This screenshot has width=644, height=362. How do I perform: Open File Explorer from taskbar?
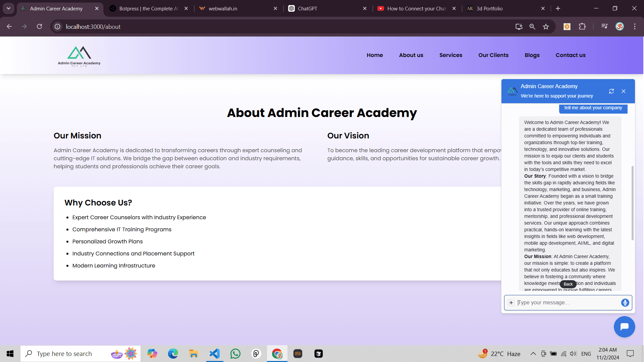[x=194, y=354]
